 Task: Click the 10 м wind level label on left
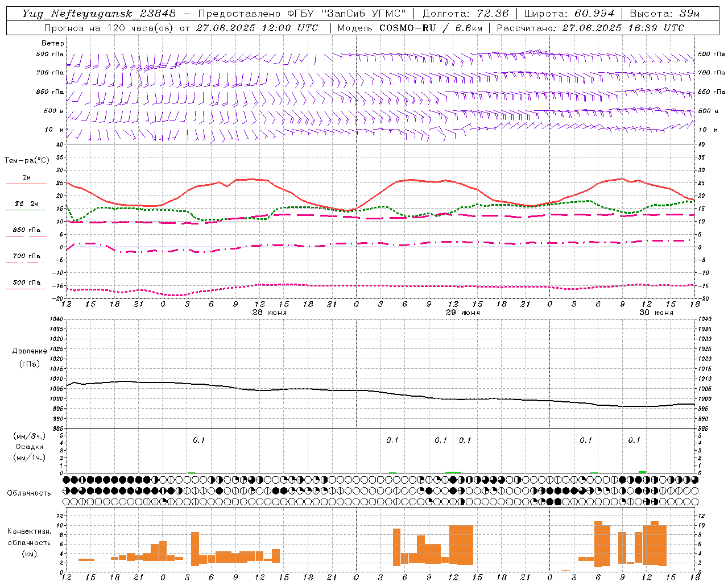tap(55, 130)
